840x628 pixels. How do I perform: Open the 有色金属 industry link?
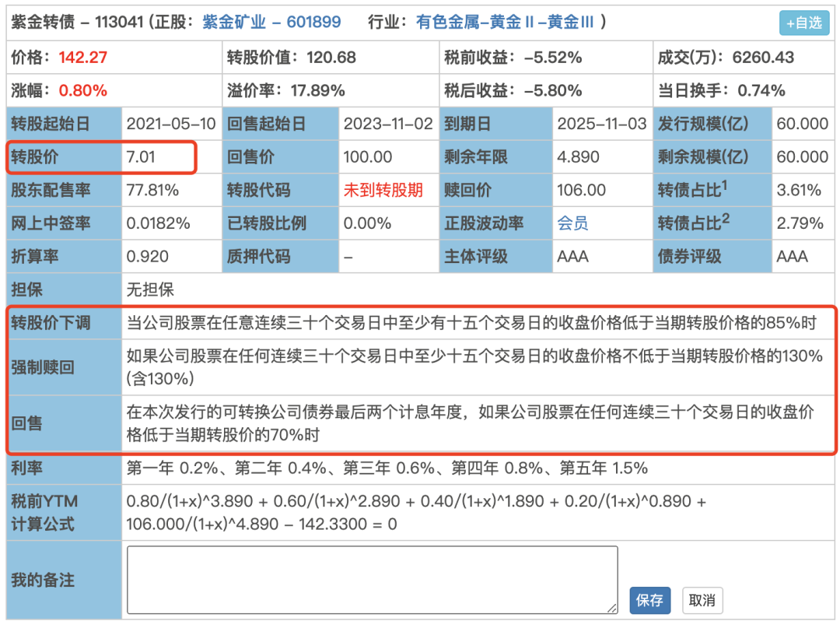pyautogui.click(x=447, y=22)
